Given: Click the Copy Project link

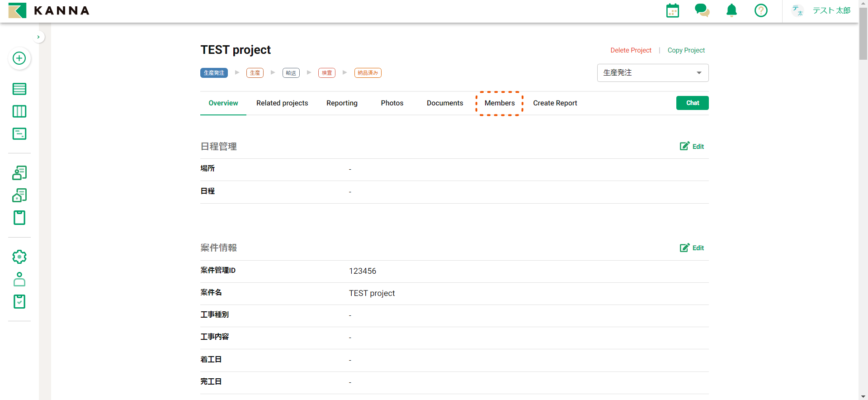Looking at the screenshot, I should pyautogui.click(x=686, y=50).
